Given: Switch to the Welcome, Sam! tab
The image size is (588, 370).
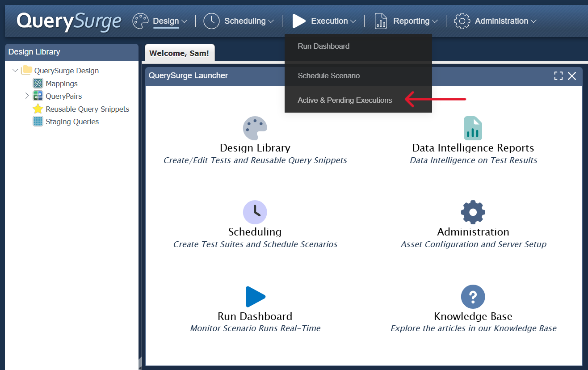Looking at the screenshot, I should coord(179,53).
